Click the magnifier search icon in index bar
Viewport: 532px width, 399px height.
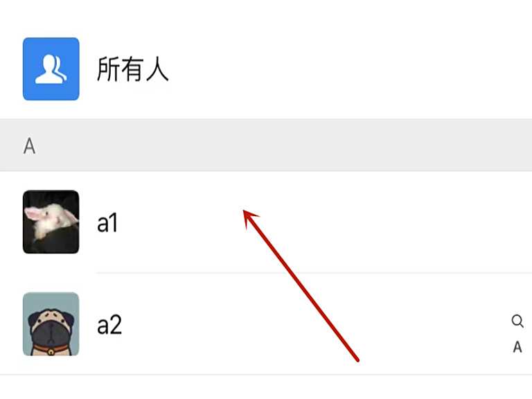click(x=517, y=321)
